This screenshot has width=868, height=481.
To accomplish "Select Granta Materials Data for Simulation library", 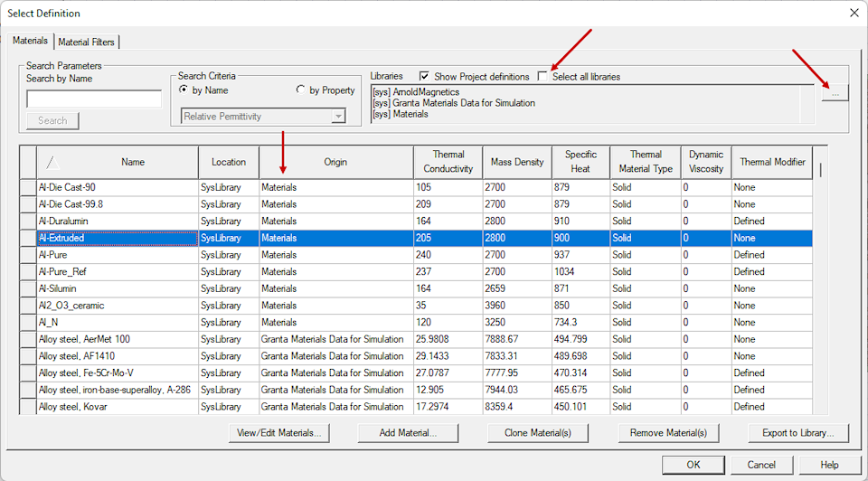I will [454, 103].
